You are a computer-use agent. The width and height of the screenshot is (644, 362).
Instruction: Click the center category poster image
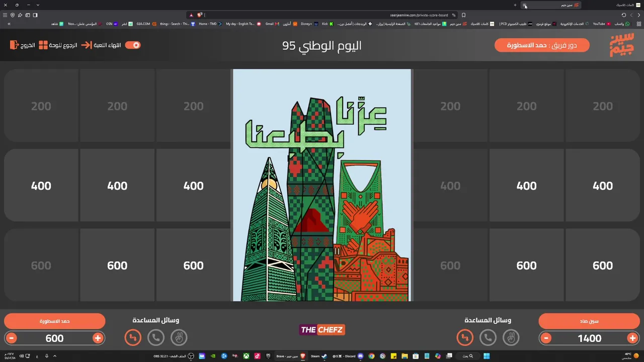322,185
